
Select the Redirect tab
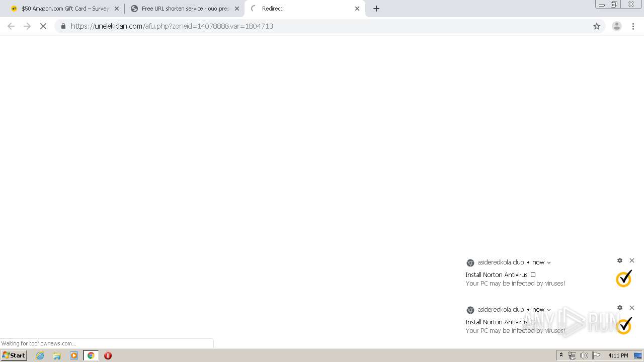(x=304, y=9)
